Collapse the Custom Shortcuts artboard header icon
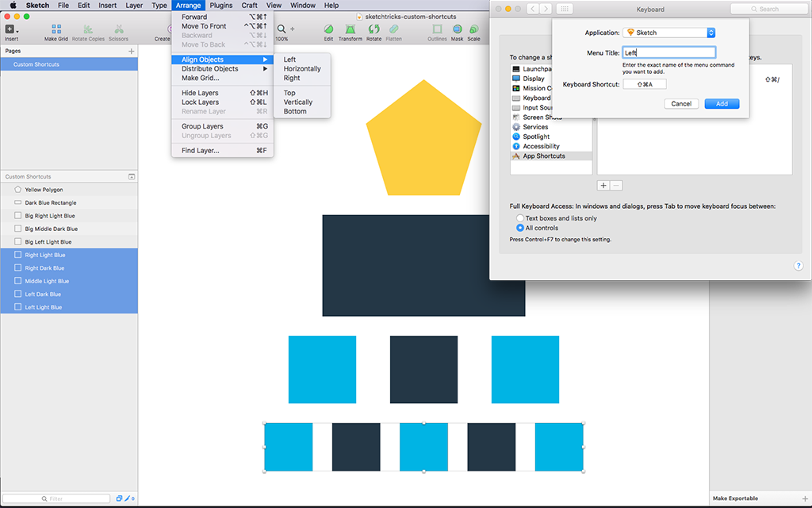Image resolution: width=812 pixels, height=508 pixels. 132,177
